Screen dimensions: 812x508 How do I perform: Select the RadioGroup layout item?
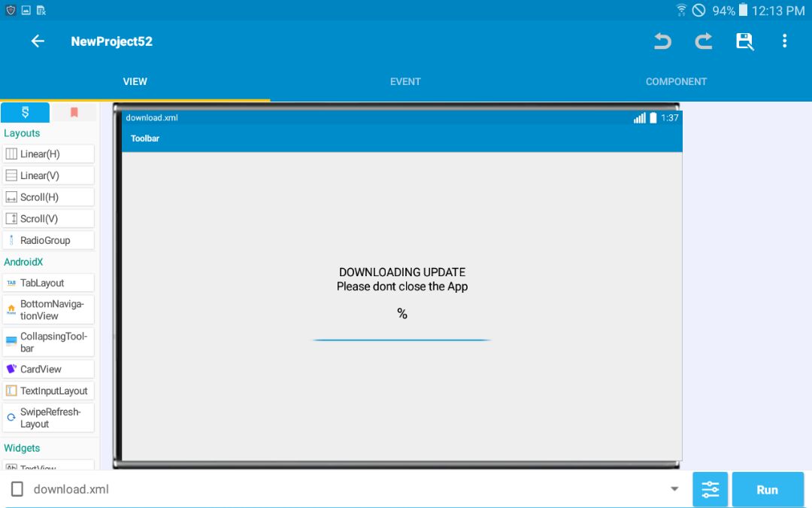(x=48, y=240)
